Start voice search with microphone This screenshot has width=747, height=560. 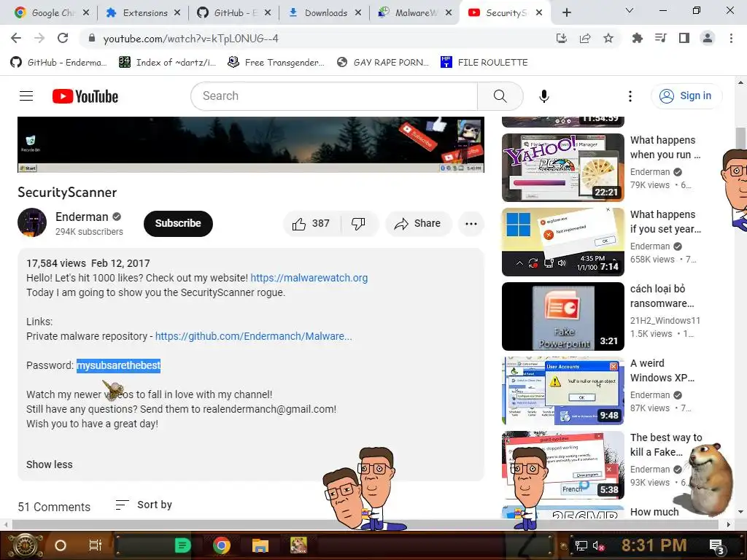[543, 96]
